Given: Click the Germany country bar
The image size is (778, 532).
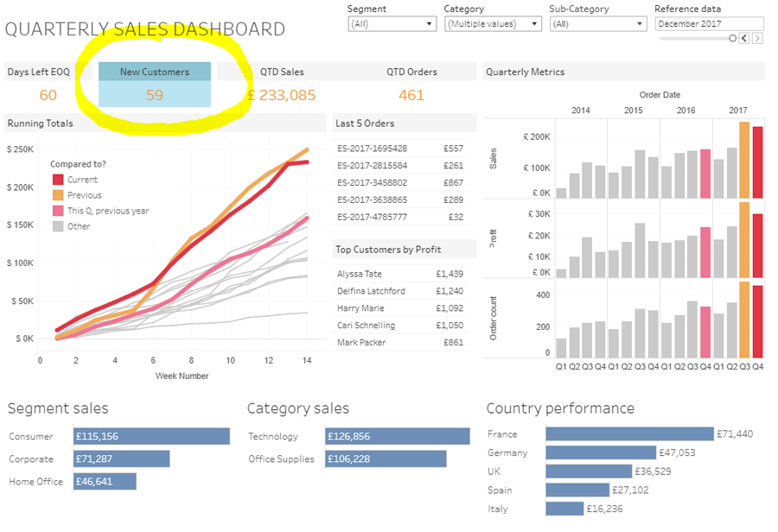Looking at the screenshot, I should [601, 453].
